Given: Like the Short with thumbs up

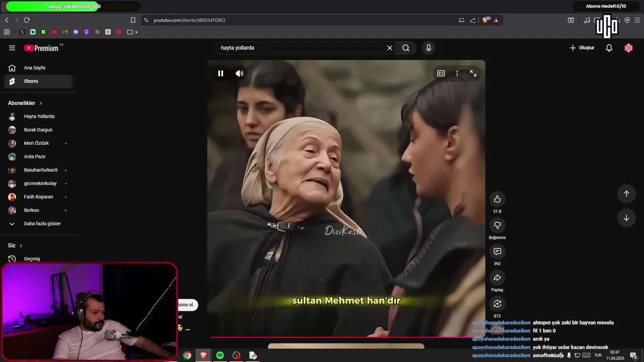Looking at the screenshot, I should [x=497, y=199].
